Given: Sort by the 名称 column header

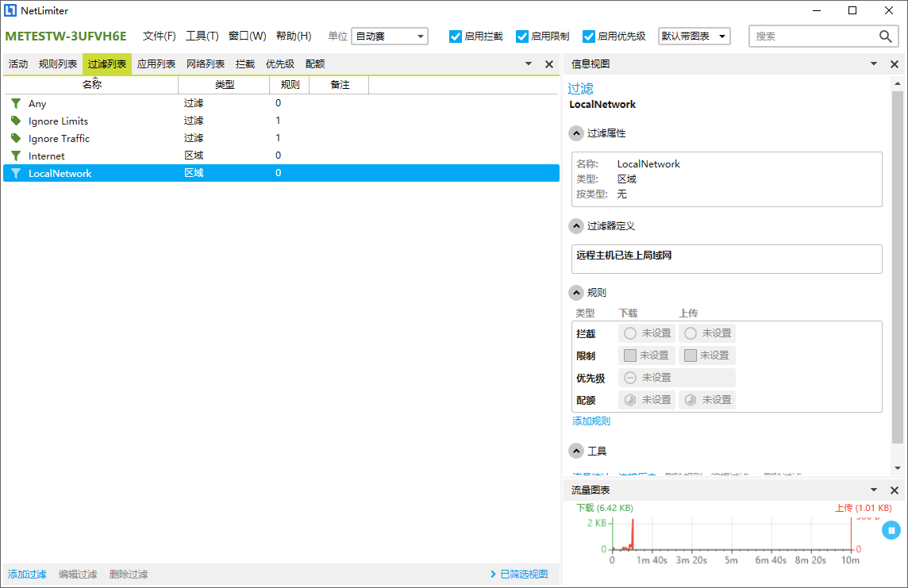Looking at the screenshot, I should [91, 85].
